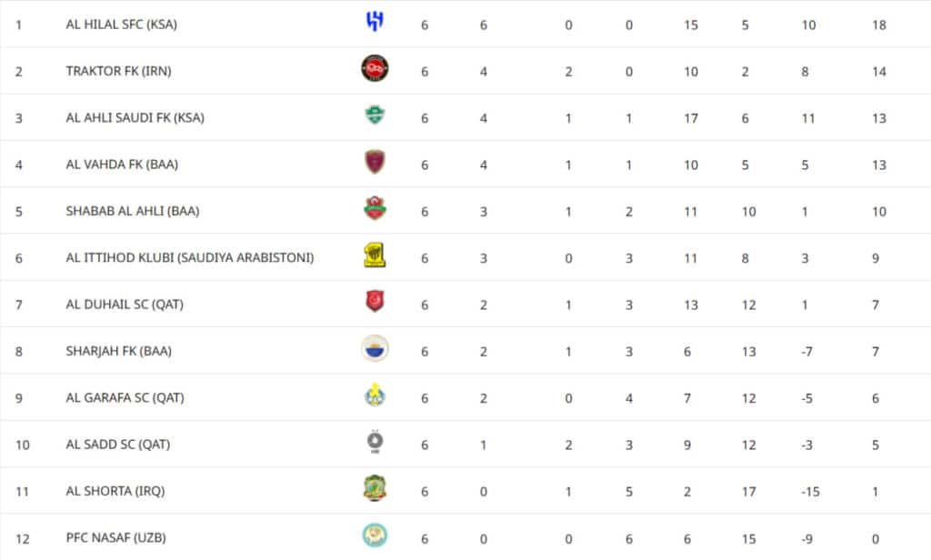
Task: Click the Al Sadd SC crest
Action: point(375,443)
